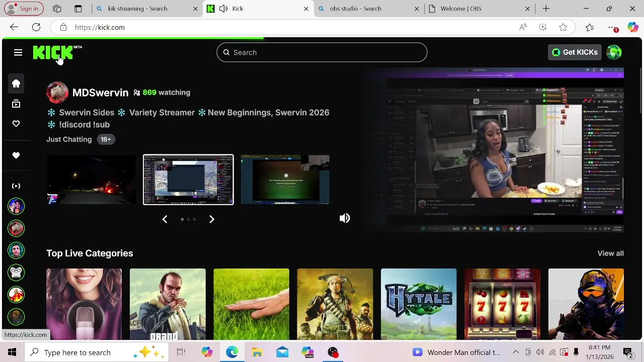Click Wonder Man official taskbar media item

[456, 352]
